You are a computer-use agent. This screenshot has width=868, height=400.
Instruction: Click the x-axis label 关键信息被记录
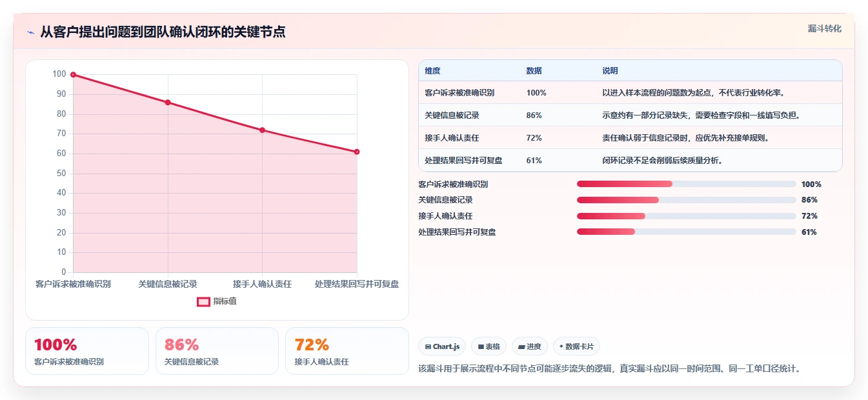click(168, 284)
